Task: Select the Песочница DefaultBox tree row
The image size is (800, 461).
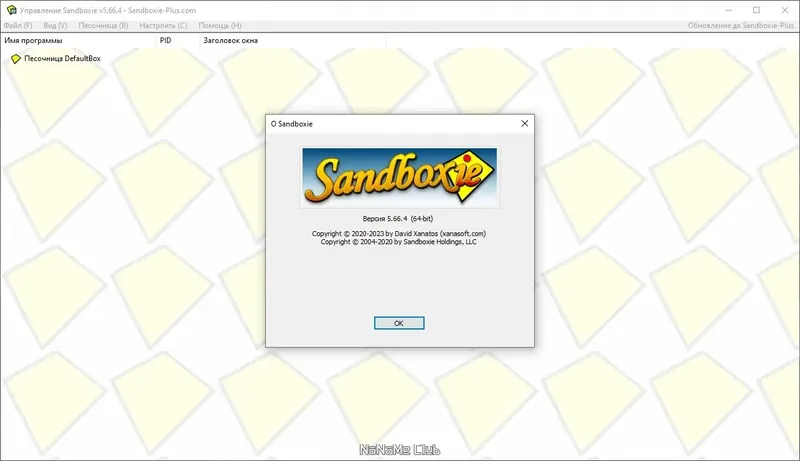Action: [x=56, y=59]
